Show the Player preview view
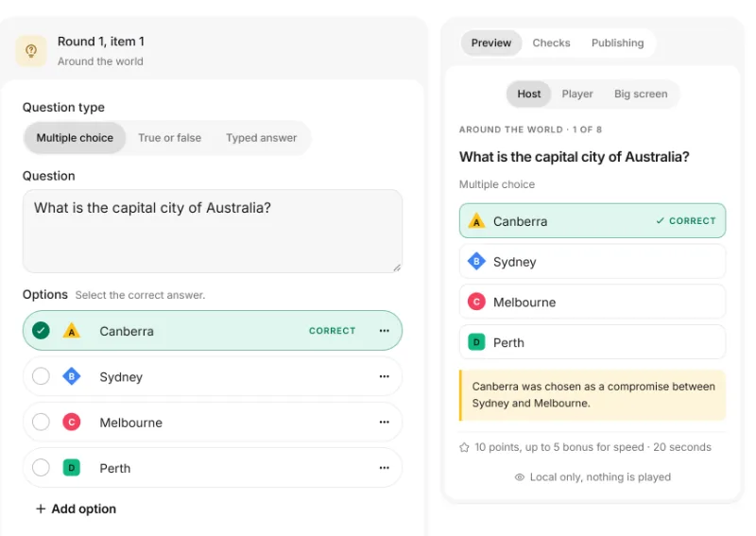Viewport: 756px width, 536px height. [577, 95]
